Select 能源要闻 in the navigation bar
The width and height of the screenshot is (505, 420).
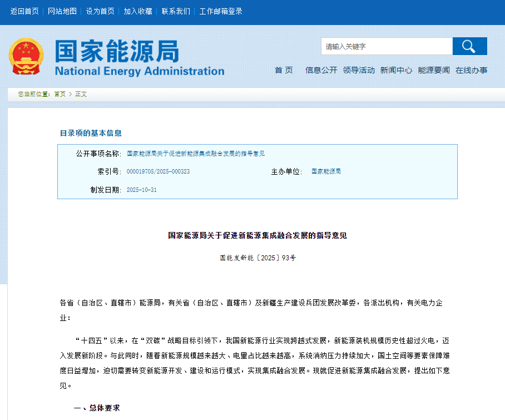click(x=433, y=71)
